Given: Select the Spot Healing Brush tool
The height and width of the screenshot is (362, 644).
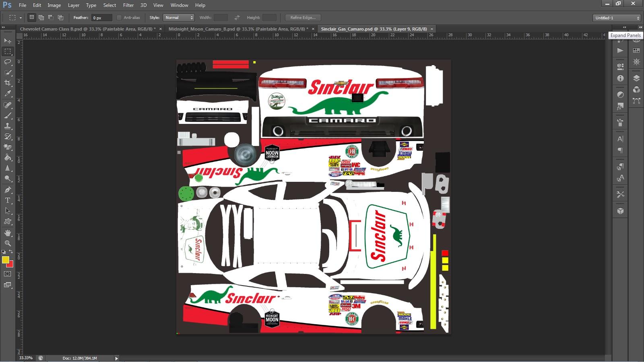Looking at the screenshot, I should click(x=8, y=105).
